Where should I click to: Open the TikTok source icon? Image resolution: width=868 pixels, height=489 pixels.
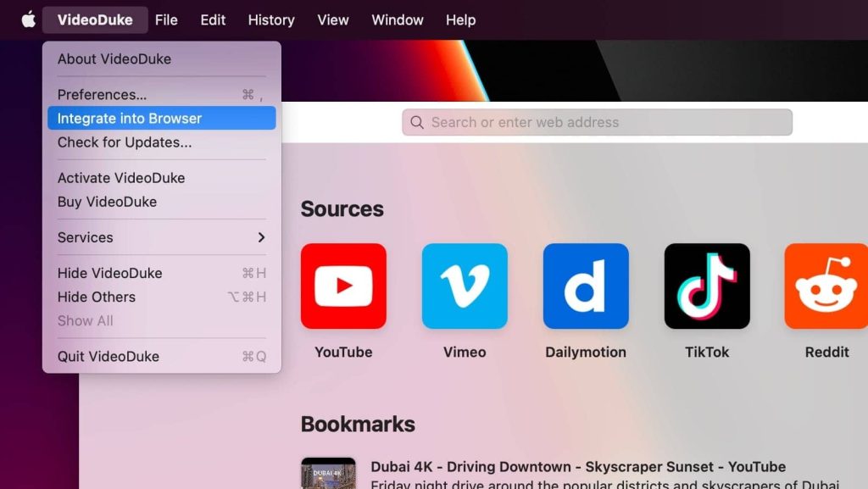tap(707, 286)
